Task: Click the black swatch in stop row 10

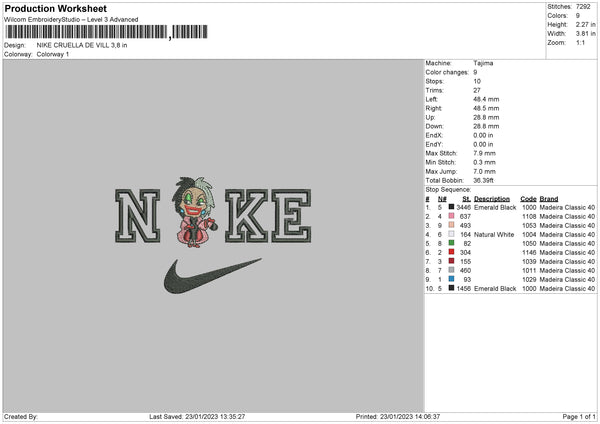Action: (452, 288)
